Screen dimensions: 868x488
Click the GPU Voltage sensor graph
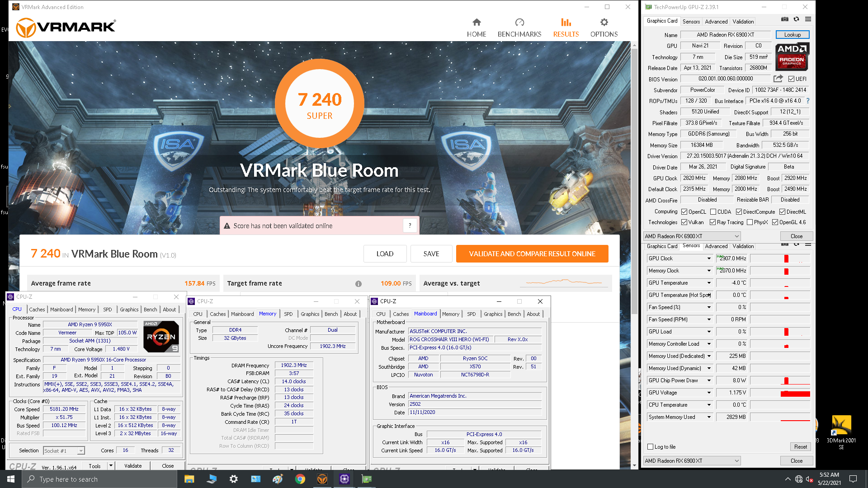(780, 393)
